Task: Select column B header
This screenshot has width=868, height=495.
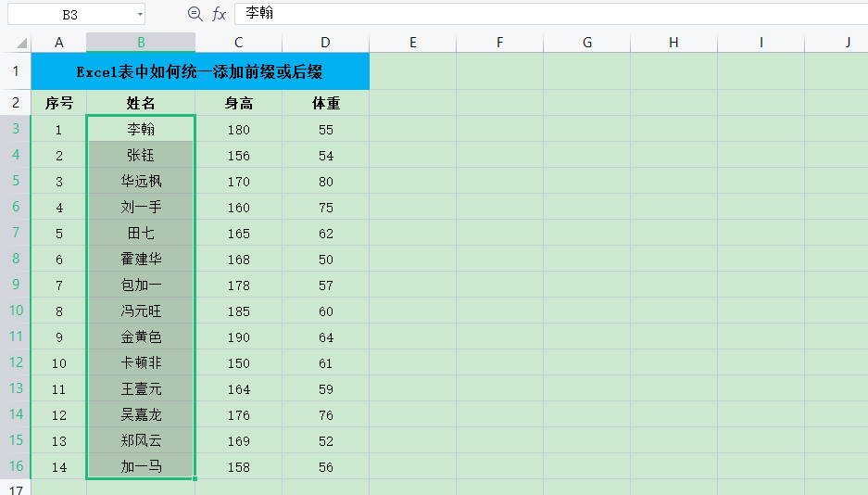Action: [x=141, y=43]
